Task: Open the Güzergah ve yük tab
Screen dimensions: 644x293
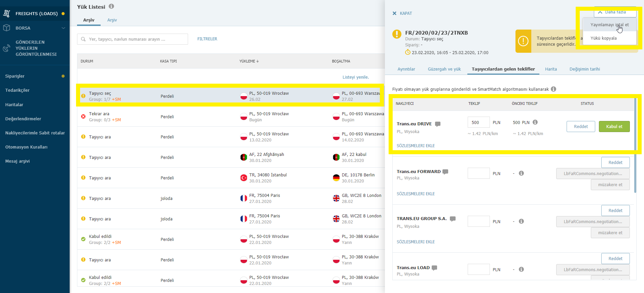Action: click(444, 69)
